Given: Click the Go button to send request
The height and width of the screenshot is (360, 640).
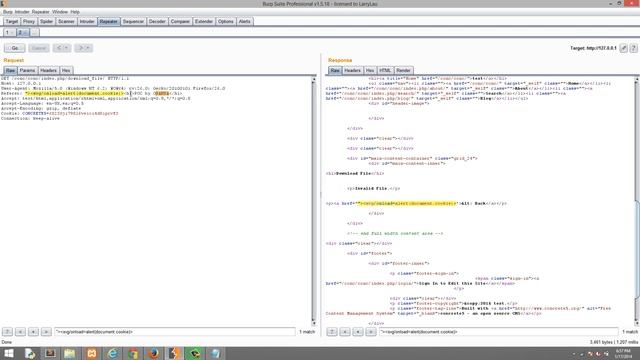Looking at the screenshot, I should point(15,48).
